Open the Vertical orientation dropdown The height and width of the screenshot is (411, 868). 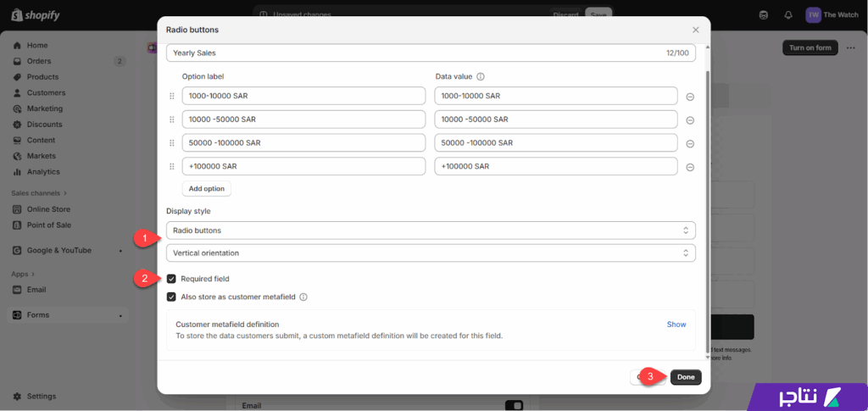[x=431, y=253]
